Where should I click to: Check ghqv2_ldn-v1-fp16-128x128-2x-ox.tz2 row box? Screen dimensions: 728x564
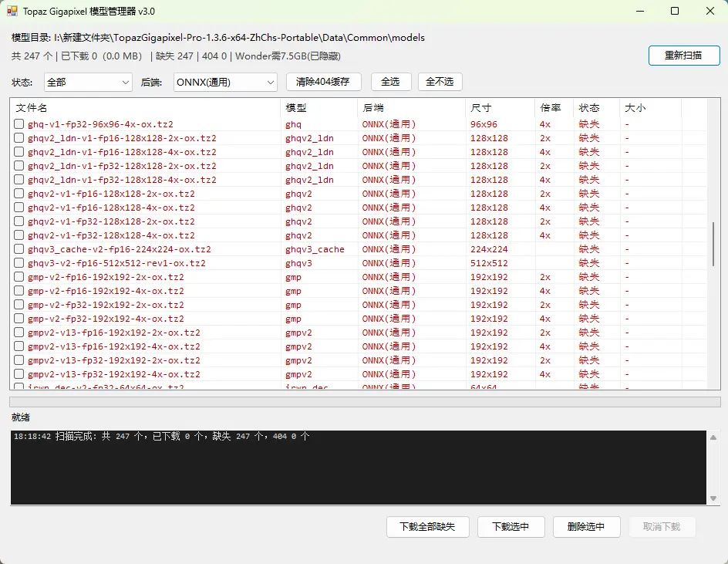[x=19, y=138]
